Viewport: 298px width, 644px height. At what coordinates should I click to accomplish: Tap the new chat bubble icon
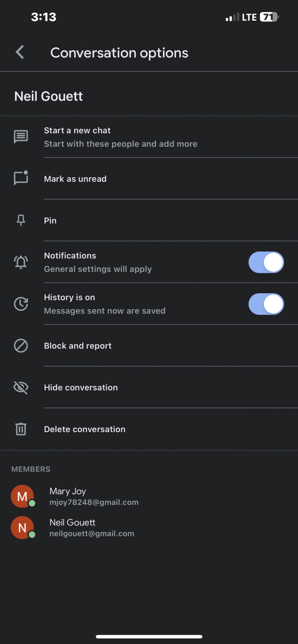click(x=21, y=137)
